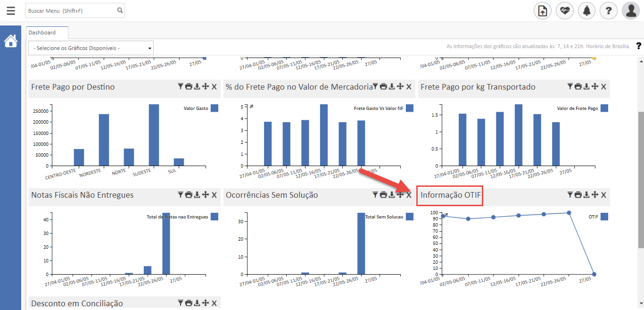Open the user profile avatar
This screenshot has width=644, height=310.
(630, 10)
